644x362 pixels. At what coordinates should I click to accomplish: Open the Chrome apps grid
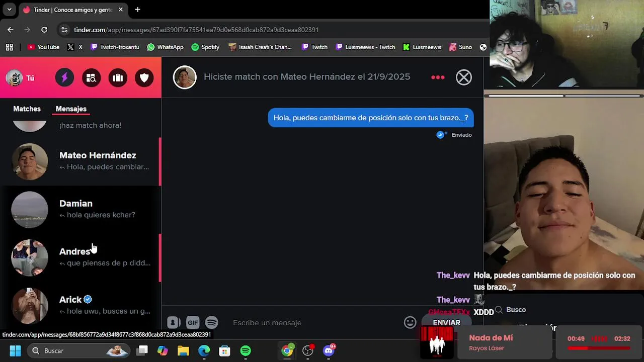pyautogui.click(x=9, y=47)
